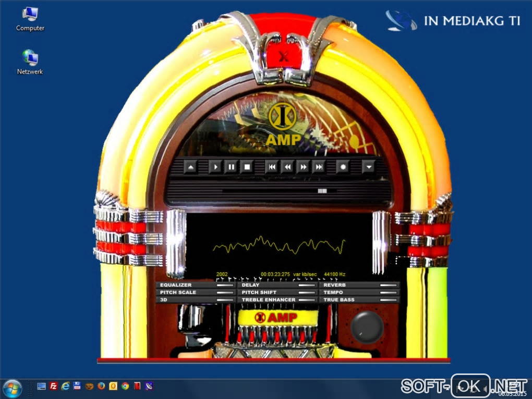Close the jukebox with red X
The width and height of the screenshot is (532, 399).
click(x=284, y=56)
